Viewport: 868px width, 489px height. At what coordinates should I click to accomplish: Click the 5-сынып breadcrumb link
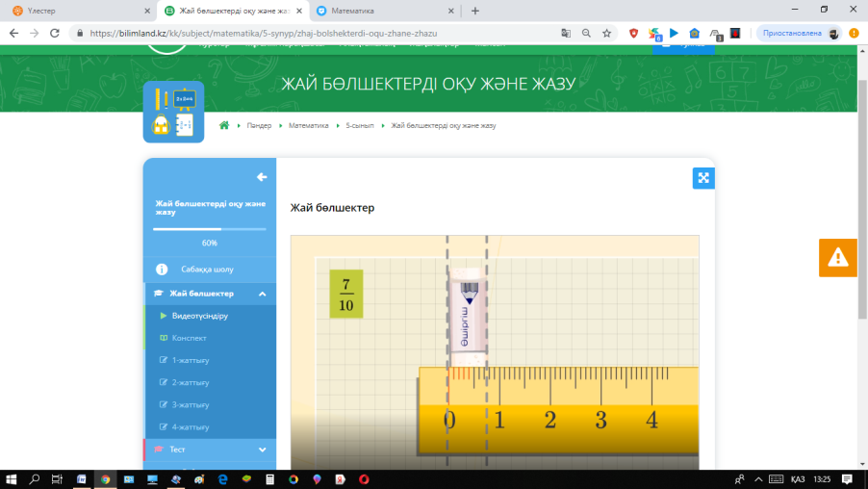(360, 126)
